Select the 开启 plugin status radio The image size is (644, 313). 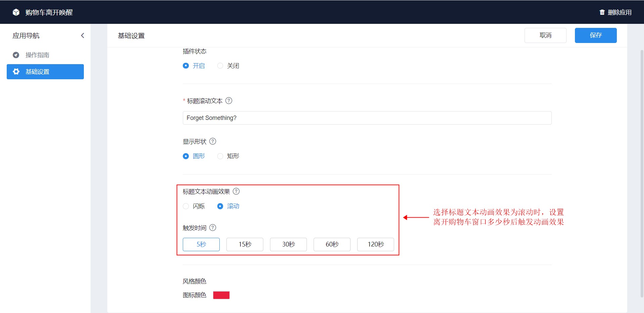[186, 66]
